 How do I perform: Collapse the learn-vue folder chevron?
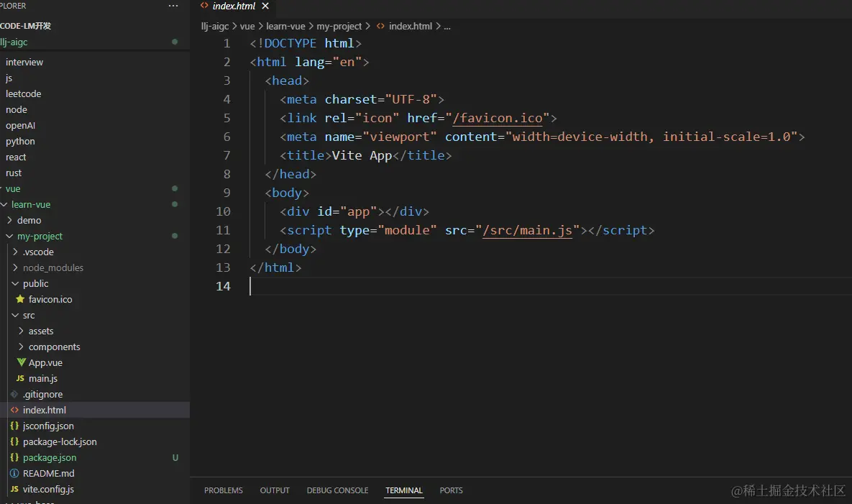click(x=4, y=204)
